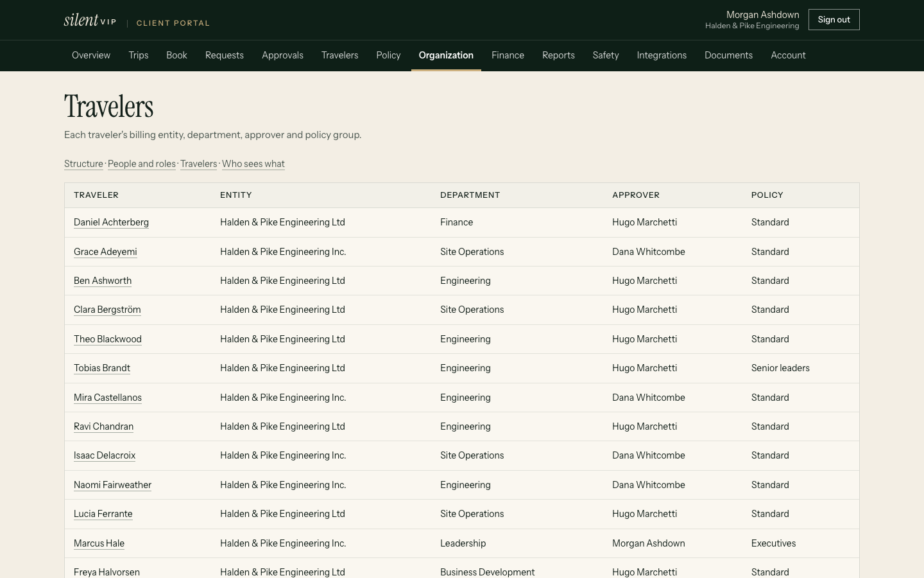924x578 pixels.
Task: Open the Approvals tab
Action: click(282, 55)
